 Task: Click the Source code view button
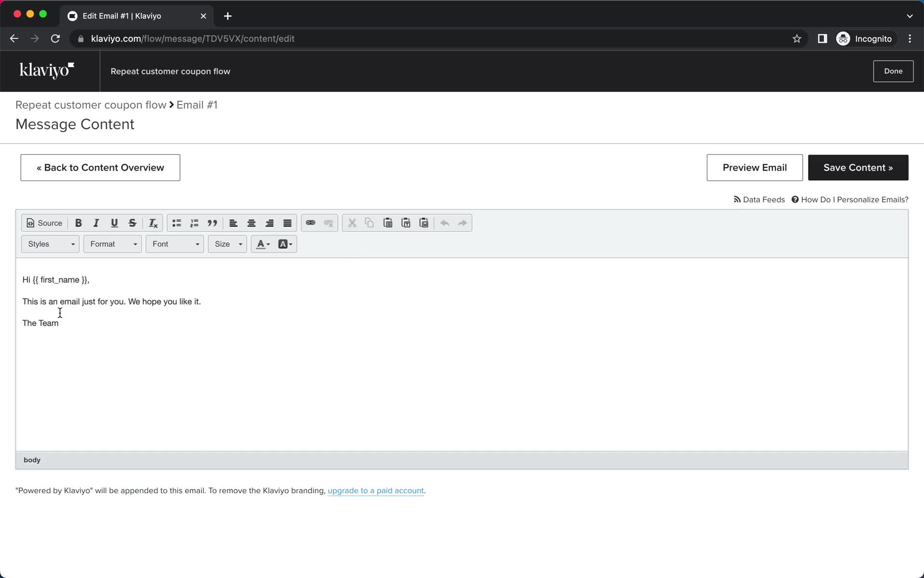click(43, 223)
